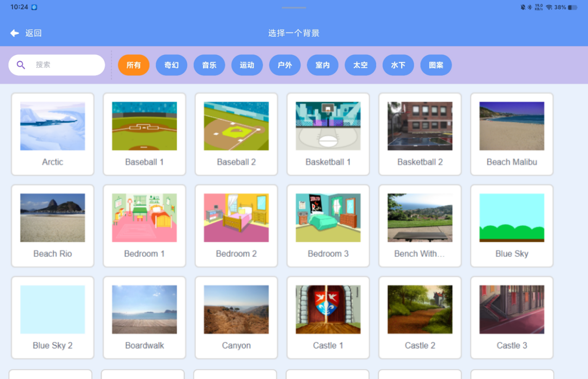Image resolution: width=588 pixels, height=379 pixels.
Task: Select the 水下 (Underwater) filter
Action: [398, 65]
